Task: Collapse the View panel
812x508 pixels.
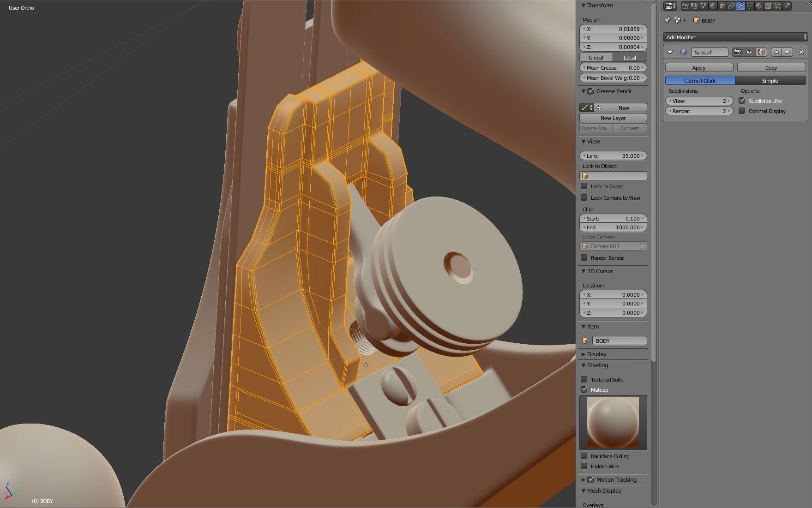Action: (x=583, y=141)
